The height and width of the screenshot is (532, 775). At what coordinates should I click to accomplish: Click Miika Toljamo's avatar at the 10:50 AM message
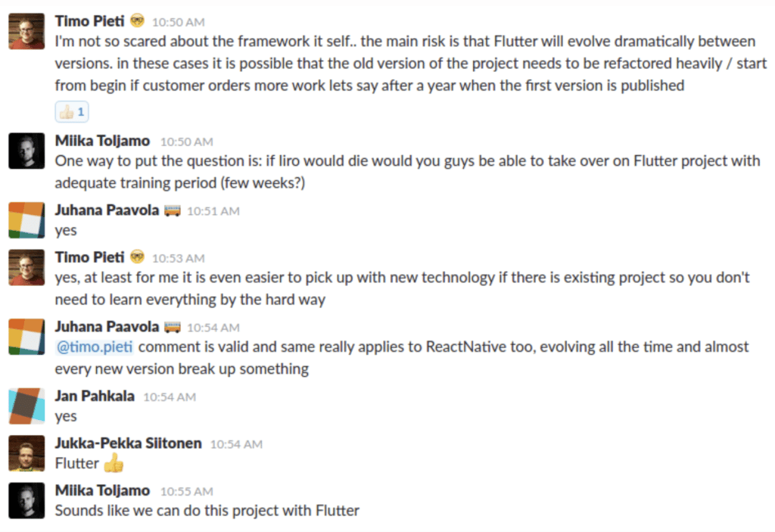tap(26, 151)
